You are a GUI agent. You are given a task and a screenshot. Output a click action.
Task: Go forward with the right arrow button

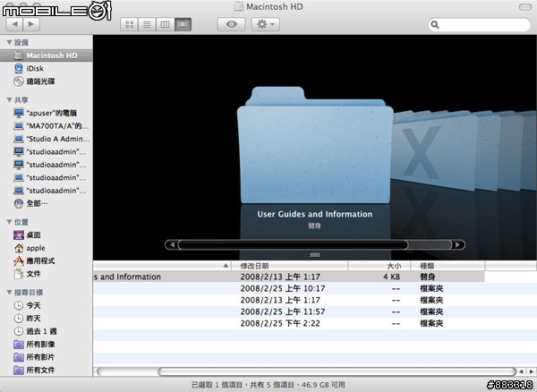coord(31,24)
